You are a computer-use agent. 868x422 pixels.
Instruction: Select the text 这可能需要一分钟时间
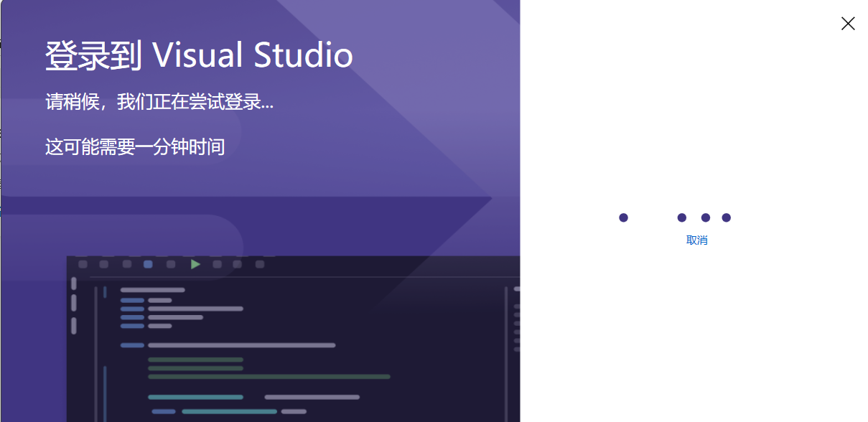click(135, 147)
